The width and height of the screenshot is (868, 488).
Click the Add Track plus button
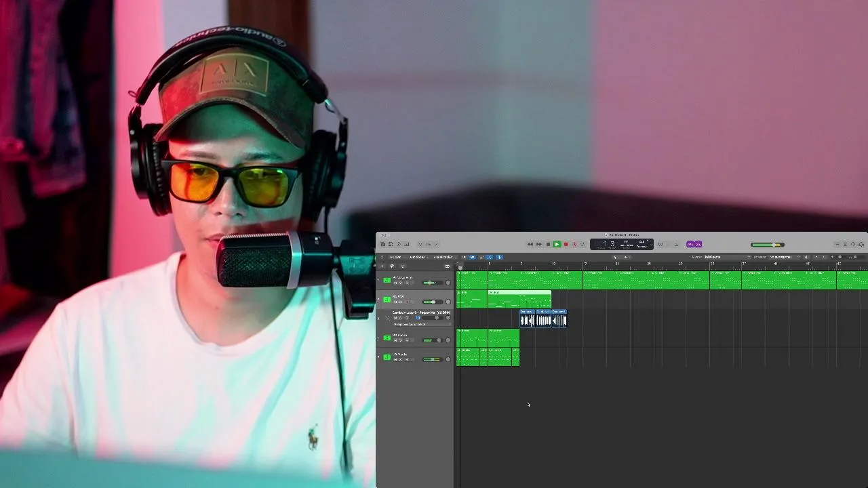point(382,266)
